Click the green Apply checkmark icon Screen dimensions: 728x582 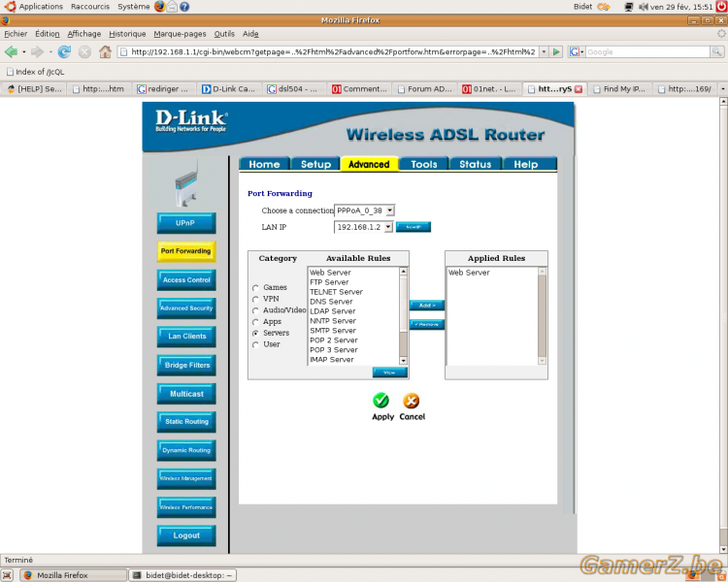[381, 400]
